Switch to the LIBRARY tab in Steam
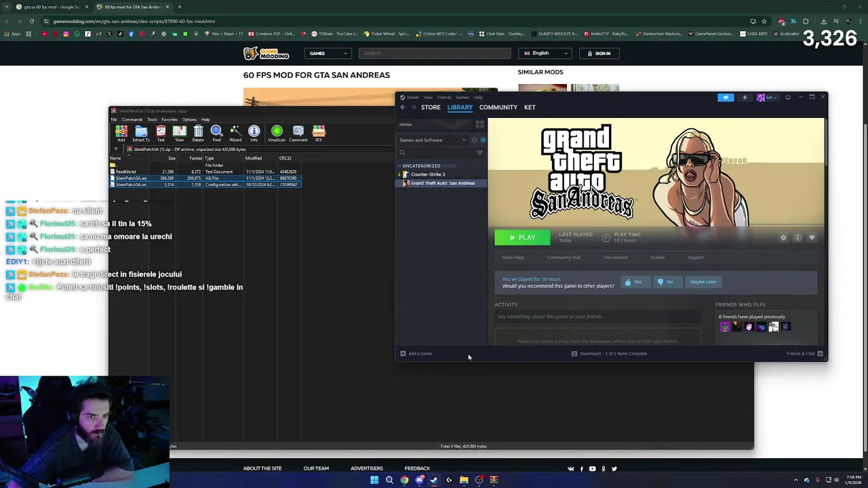Screen dimensions: 868x488 (460, 107)
